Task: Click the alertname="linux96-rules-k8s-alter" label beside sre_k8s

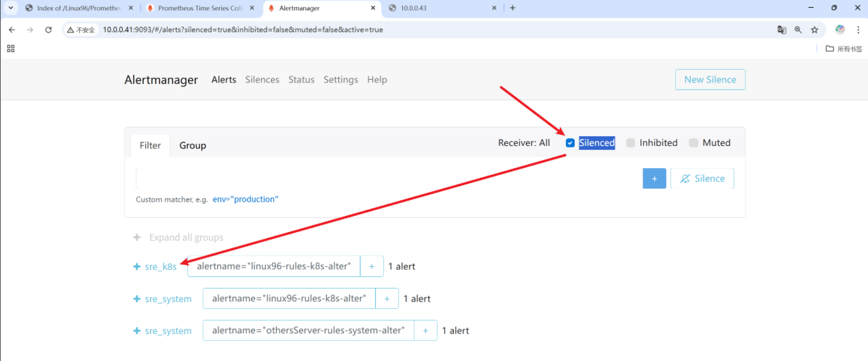Action: pyautogui.click(x=274, y=266)
